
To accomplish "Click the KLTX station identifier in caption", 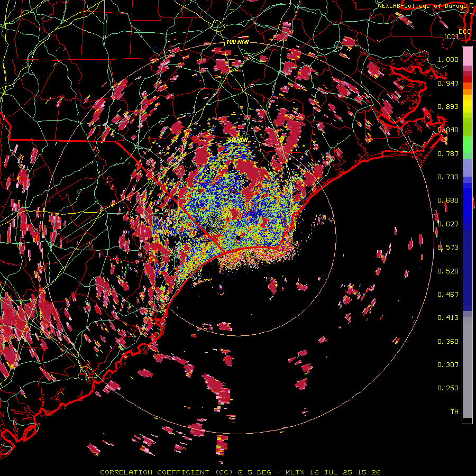I will pyautogui.click(x=296, y=472).
